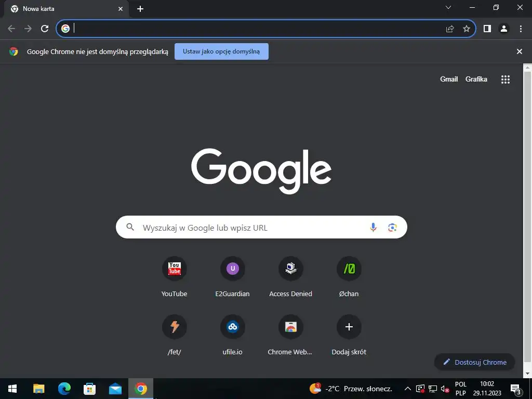Image resolution: width=532 pixels, height=399 pixels.
Task: Open the taskbar clock showing 10:02
Action: pos(487,389)
